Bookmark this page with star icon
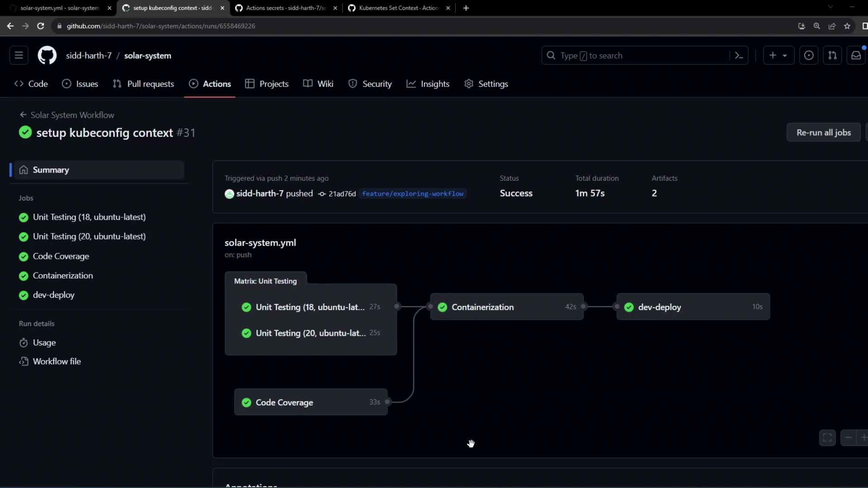This screenshot has height=488, width=868. (x=847, y=26)
